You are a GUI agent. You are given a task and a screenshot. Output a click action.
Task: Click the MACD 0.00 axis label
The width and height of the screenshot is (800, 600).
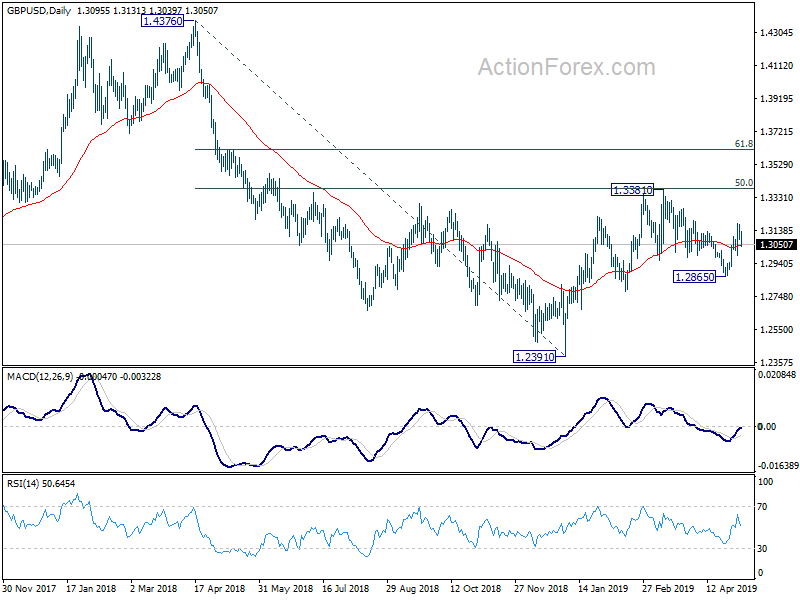767,427
